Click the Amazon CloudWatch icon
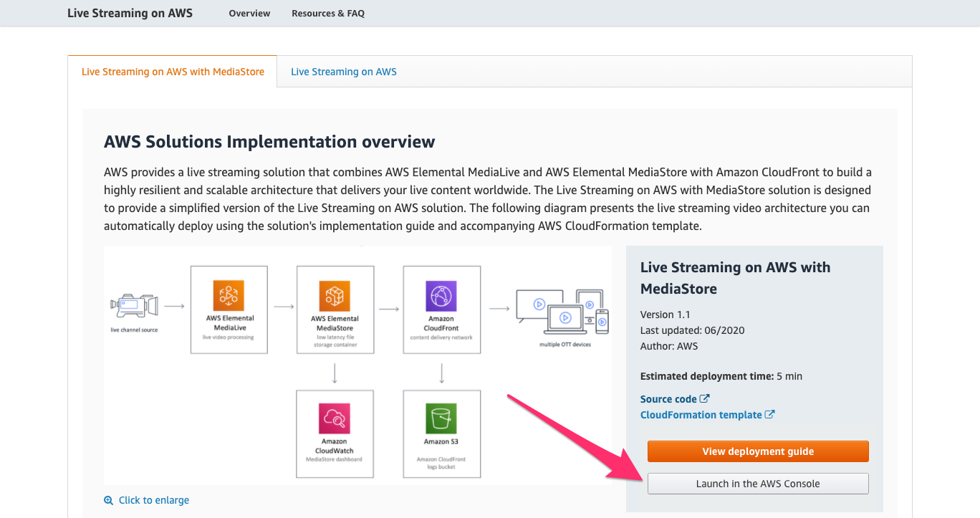This screenshot has width=980, height=518. coord(335,418)
